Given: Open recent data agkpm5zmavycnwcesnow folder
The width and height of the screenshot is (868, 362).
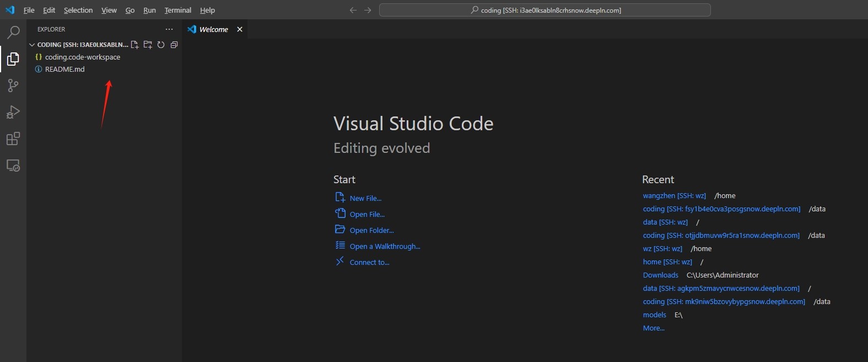Looking at the screenshot, I should (721, 288).
